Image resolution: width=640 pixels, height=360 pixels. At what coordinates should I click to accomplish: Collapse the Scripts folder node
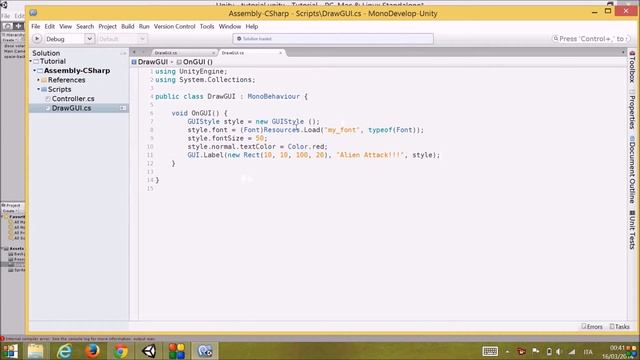tap(38, 89)
